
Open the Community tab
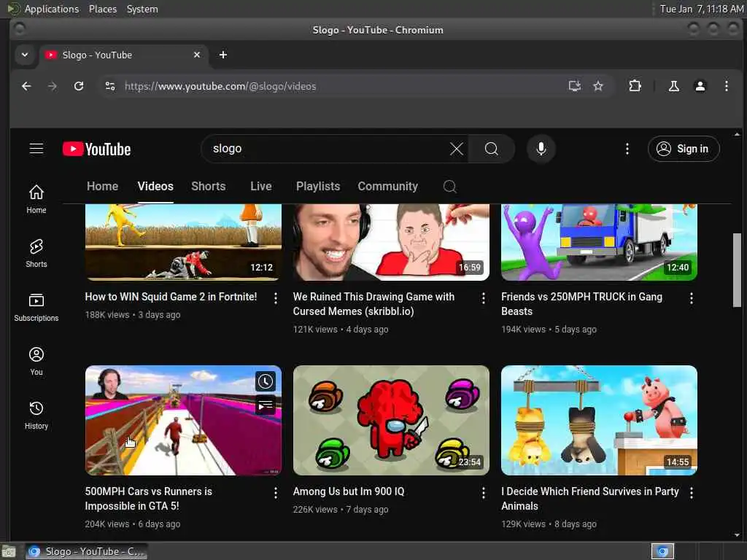[388, 186]
